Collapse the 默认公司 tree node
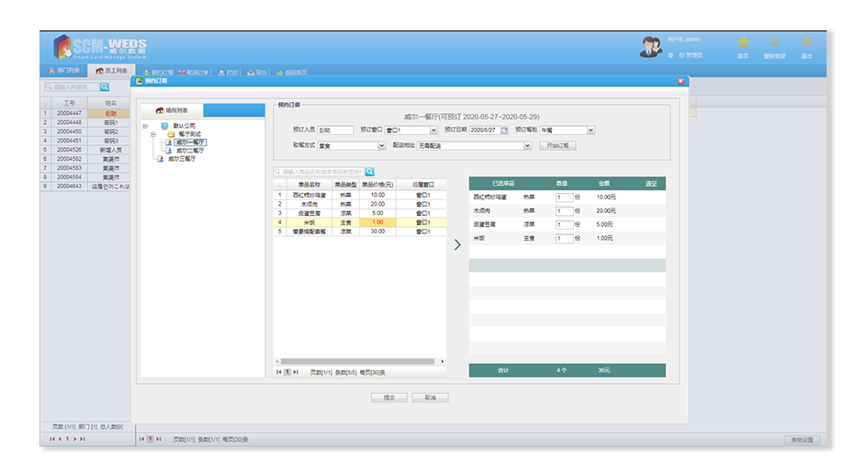Screen dimensions: 868x475 (x=145, y=126)
